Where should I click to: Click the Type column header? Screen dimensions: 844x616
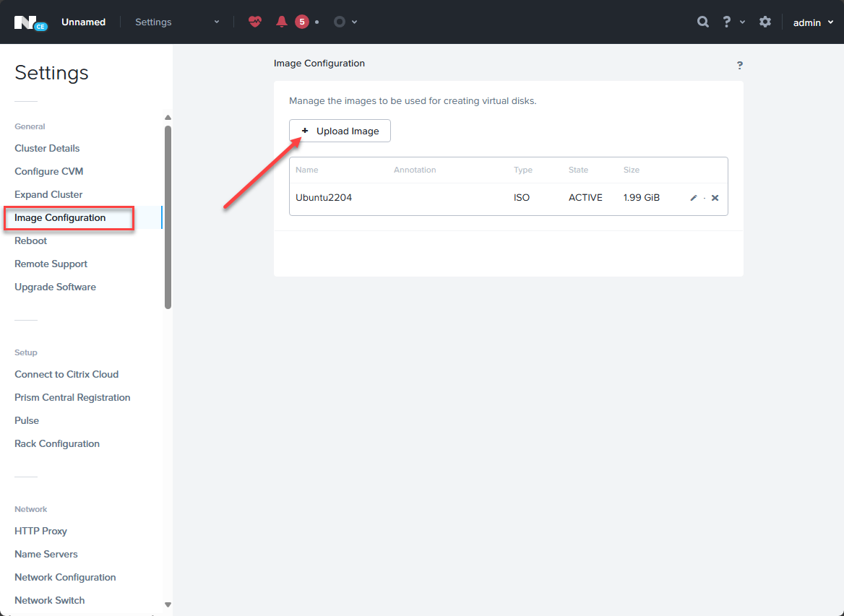coord(522,170)
